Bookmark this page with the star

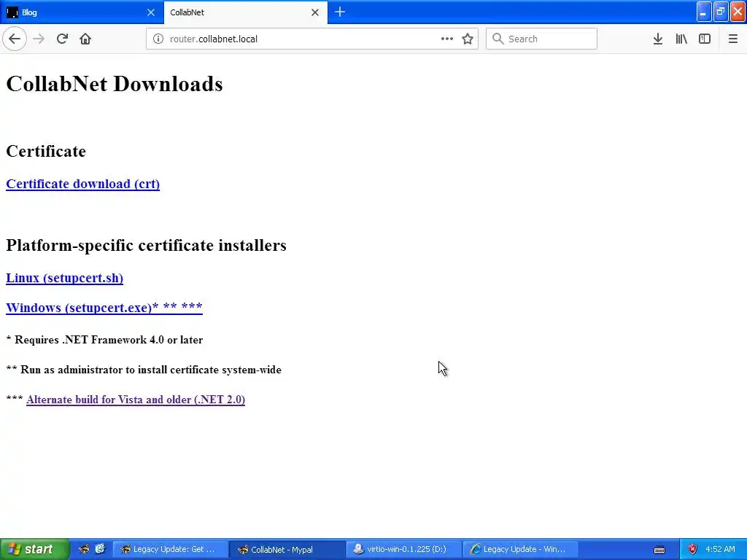[x=468, y=39]
